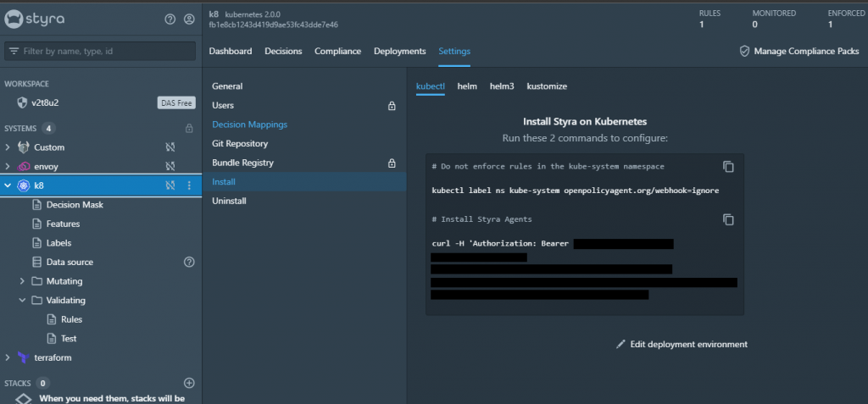Click the Data source help icon
This screenshot has height=404, width=868.
pos(189,263)
